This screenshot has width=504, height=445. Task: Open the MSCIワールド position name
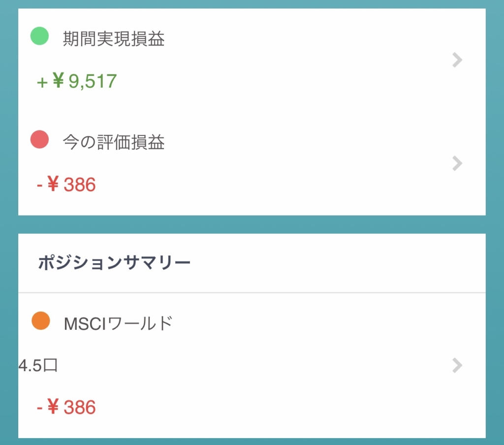118,323
